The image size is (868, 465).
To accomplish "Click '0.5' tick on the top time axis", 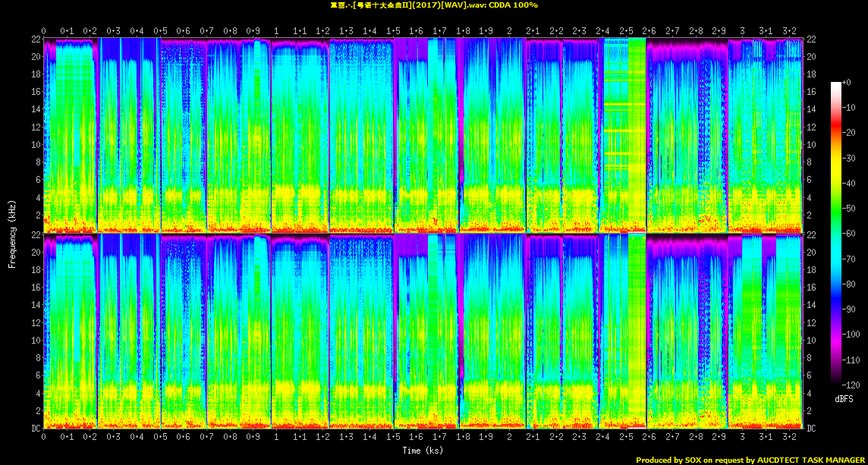I will pyautogui.click(x=160, y=30).
